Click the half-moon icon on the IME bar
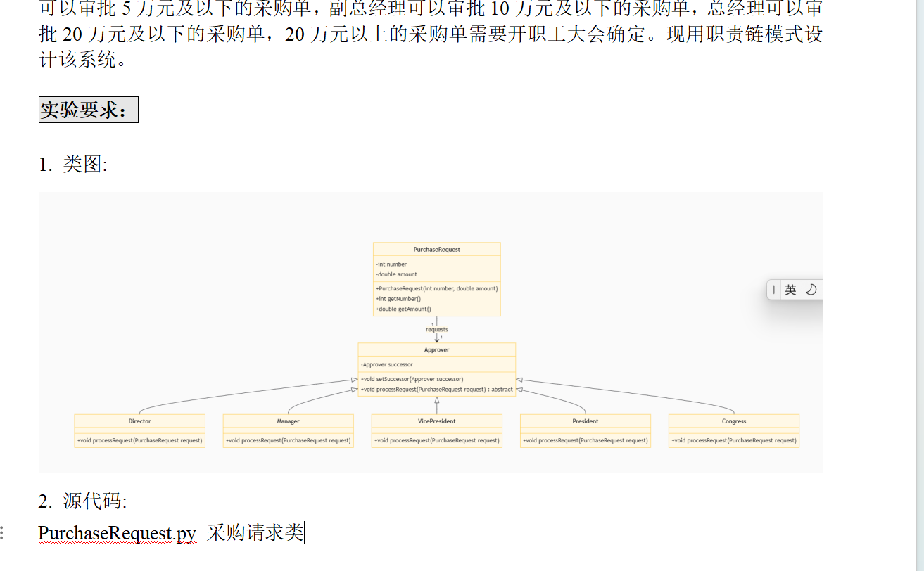This screenshot has width=924, height=571. [x=811, y=290]
